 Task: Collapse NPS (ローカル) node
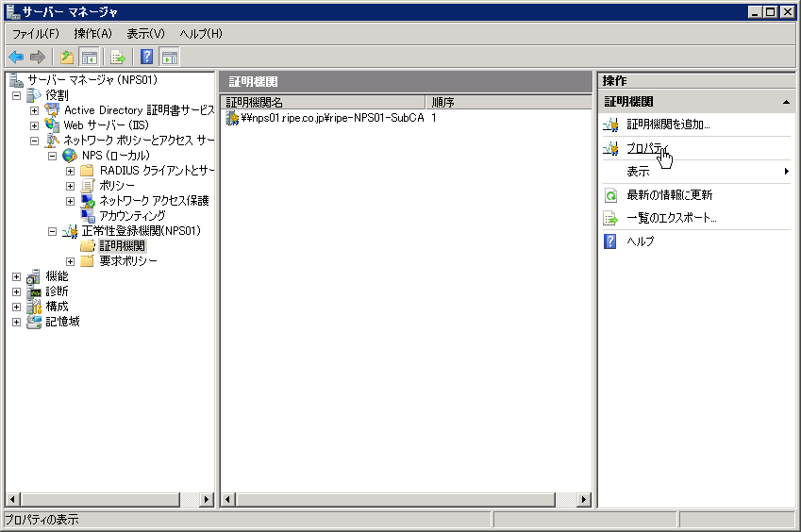[52, 156]
